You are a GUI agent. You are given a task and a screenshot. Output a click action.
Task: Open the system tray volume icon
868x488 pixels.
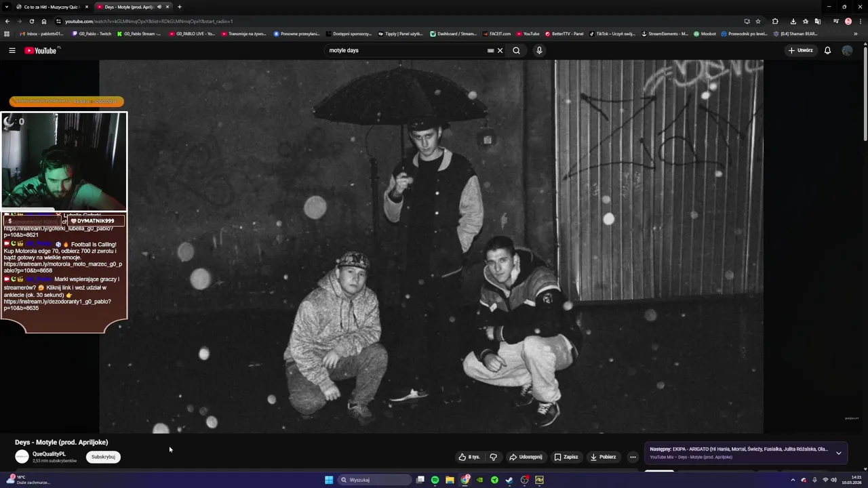click(833, 480)
